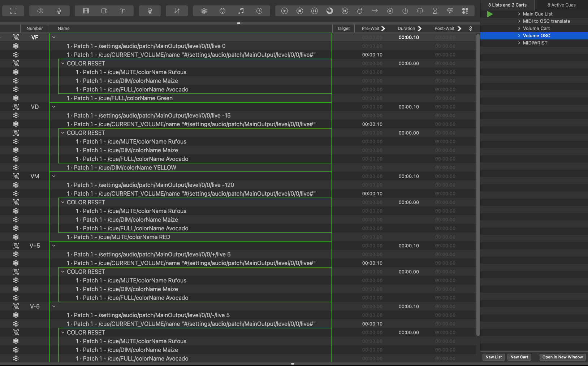Screen dimensions: 588x366
Task: Add a new Timecode cue
Action: click(259, 11)
